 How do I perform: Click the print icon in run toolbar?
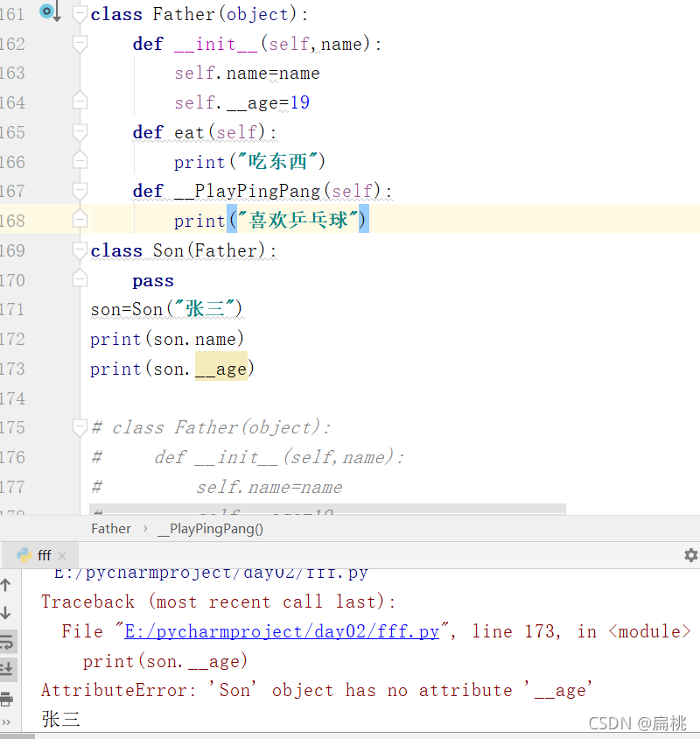(6, 699)
